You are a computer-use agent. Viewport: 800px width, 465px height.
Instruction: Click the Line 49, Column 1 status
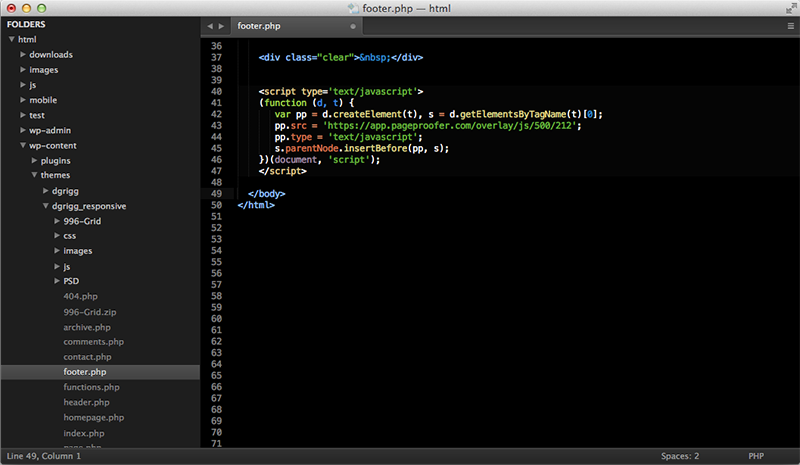pos(44,456)
